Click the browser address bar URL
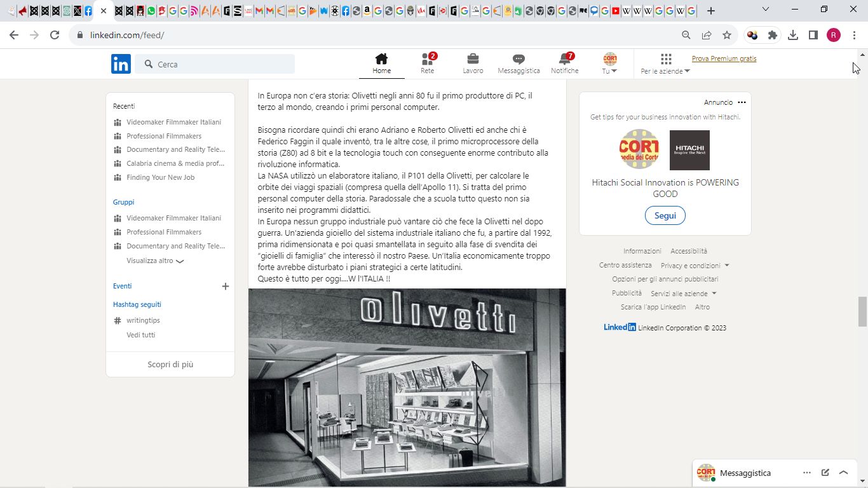Viewport: 868px width, 488px height. (127, 36)
